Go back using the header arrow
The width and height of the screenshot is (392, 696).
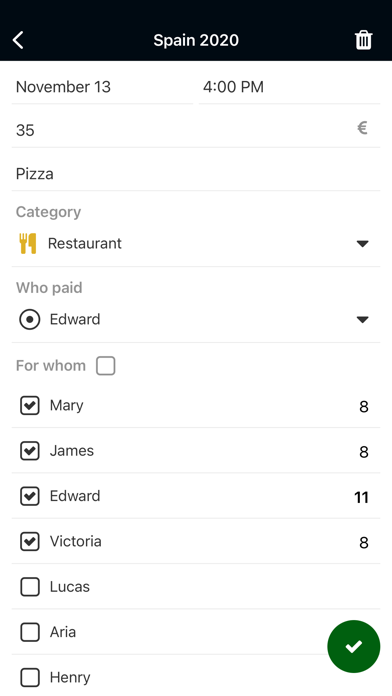(18, 40)
